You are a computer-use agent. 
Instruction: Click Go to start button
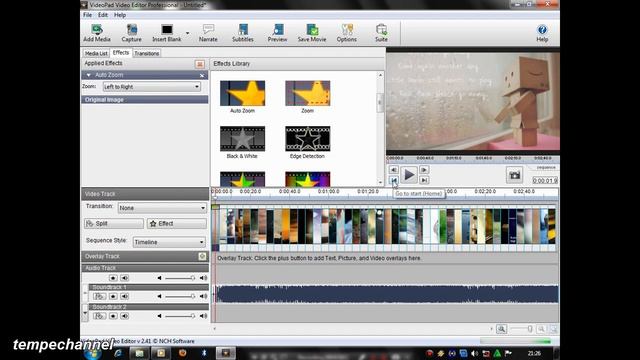click(393, 180)
